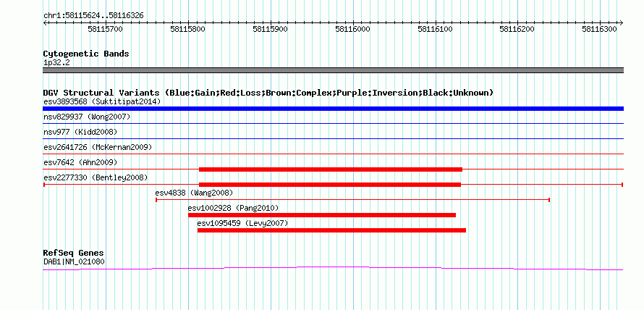Open the DGV Structural Variants track heading
The width and height of the screenshot is (644, 310).
coord(268,93)
